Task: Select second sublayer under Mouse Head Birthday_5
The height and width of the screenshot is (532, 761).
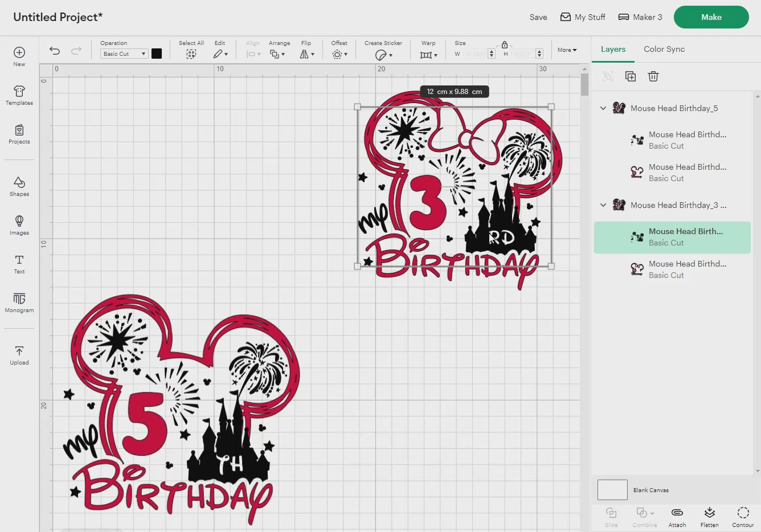Action: [672, 173]
